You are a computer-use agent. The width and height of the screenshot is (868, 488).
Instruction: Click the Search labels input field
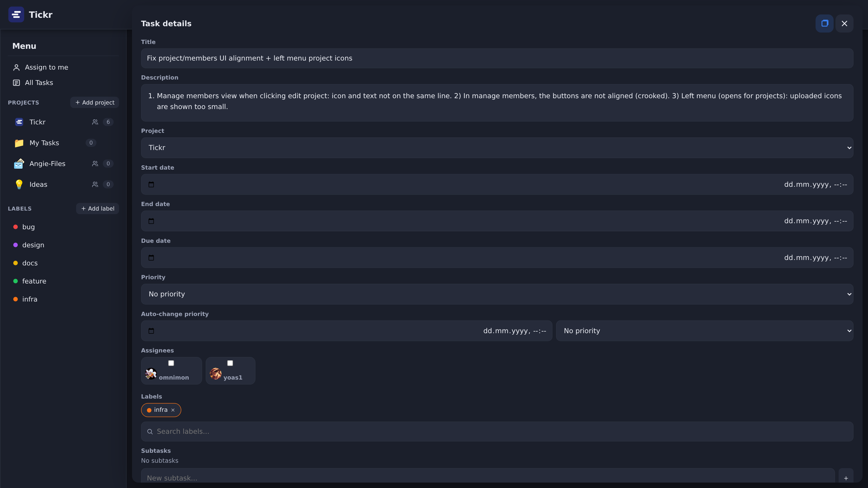pos(497,431)
